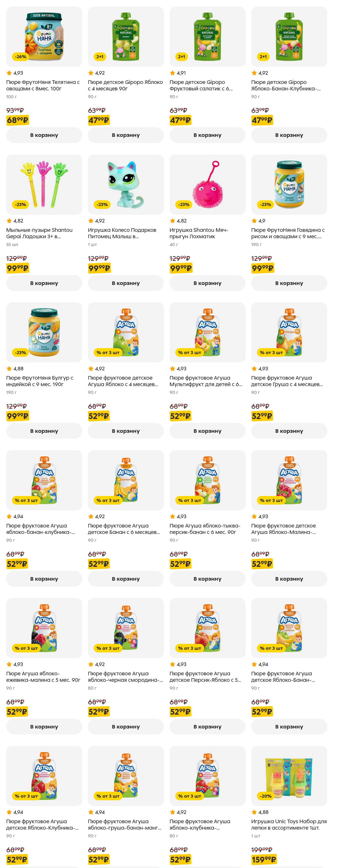Image resolution: width=337 pixels, height=868 pixels.
Task: Click the -20% badge on Unic Toys set
Action: [x=266, y=796]
